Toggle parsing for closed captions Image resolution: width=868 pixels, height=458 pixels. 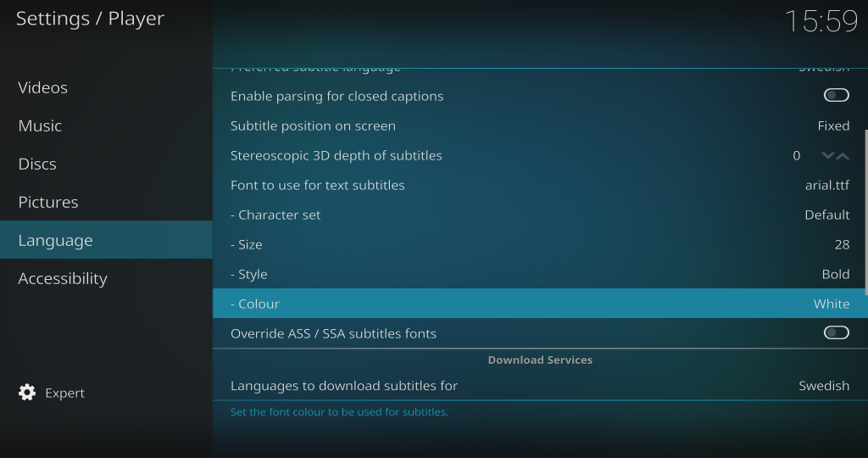pos(836,96)
